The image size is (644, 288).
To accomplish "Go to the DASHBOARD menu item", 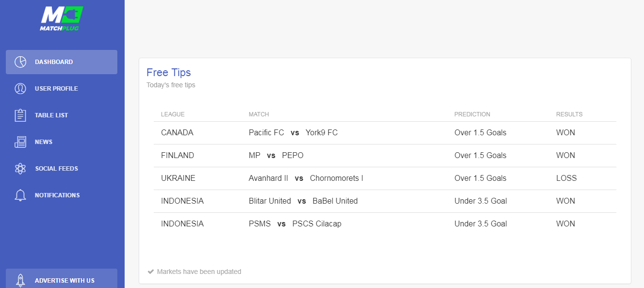I will (x=62, y=62).
